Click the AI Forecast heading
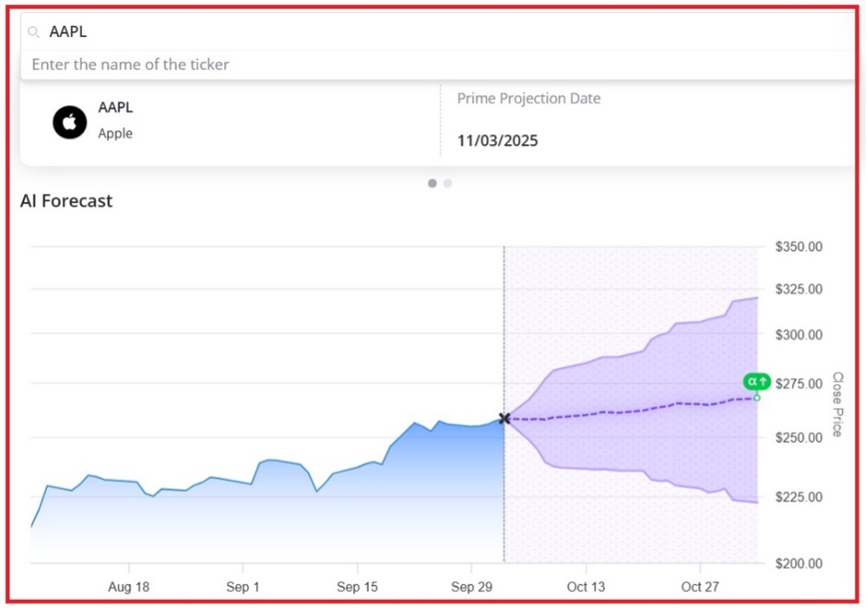The width and height of the screenshot is (868, 611). (x=67, y=201)
